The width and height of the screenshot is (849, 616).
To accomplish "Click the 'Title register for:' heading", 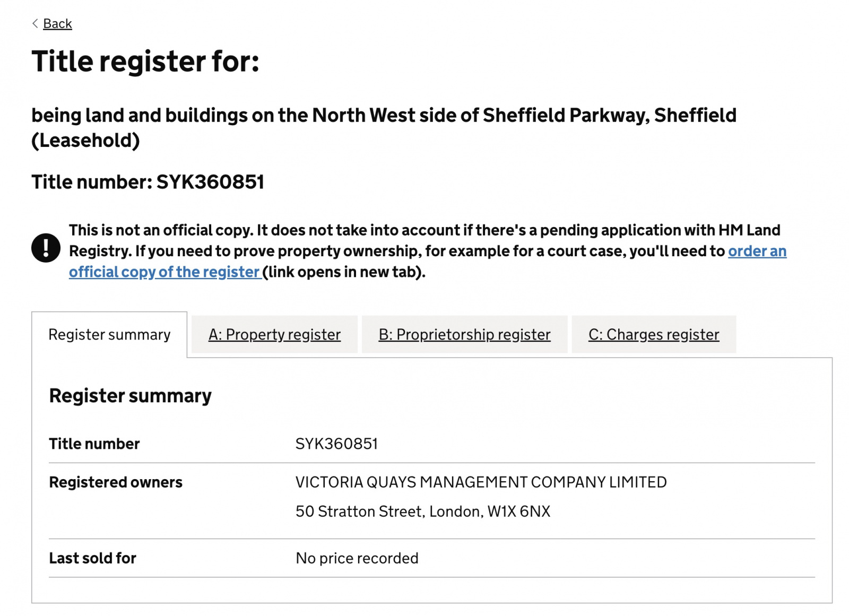I will [x=145, y=62].
